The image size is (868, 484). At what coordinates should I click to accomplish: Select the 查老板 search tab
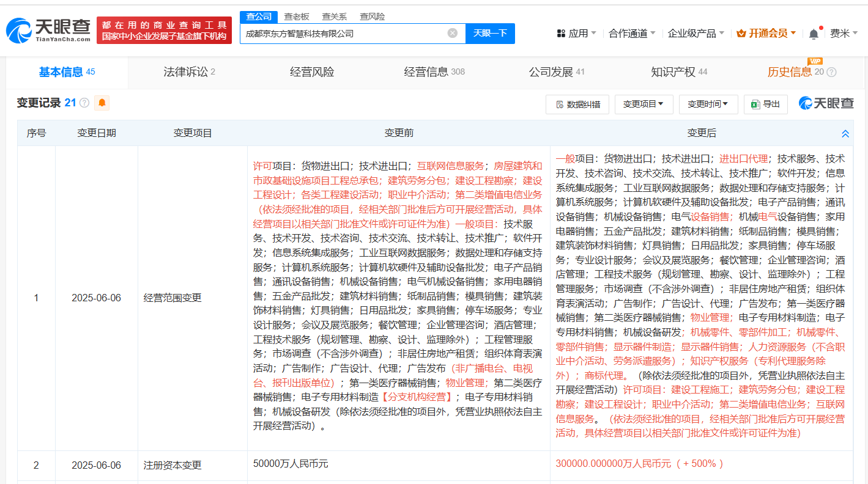(296, 16)
